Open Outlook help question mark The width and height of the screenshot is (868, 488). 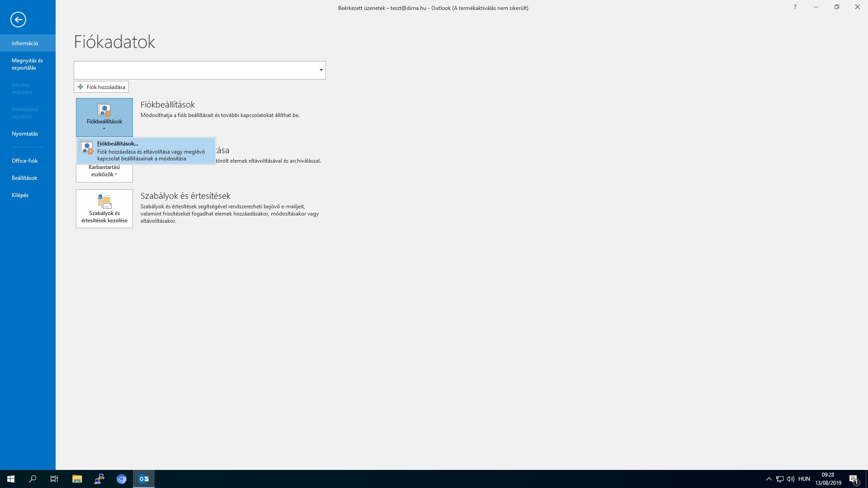coord(795,7)
